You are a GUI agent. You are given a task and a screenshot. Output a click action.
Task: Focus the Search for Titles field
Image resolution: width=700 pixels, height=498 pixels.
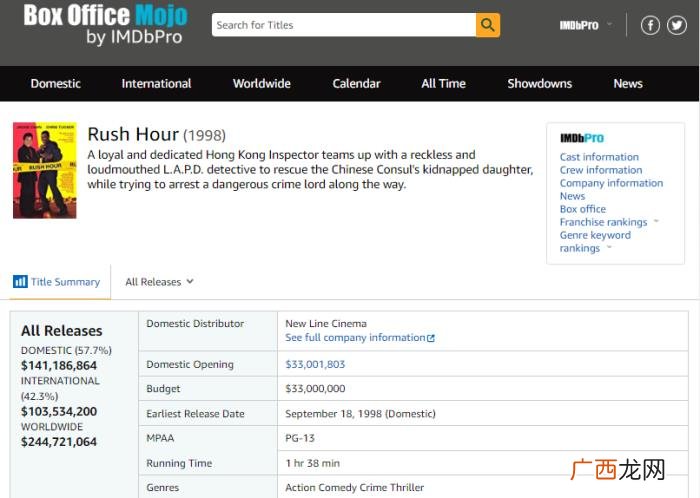(344, 25)
